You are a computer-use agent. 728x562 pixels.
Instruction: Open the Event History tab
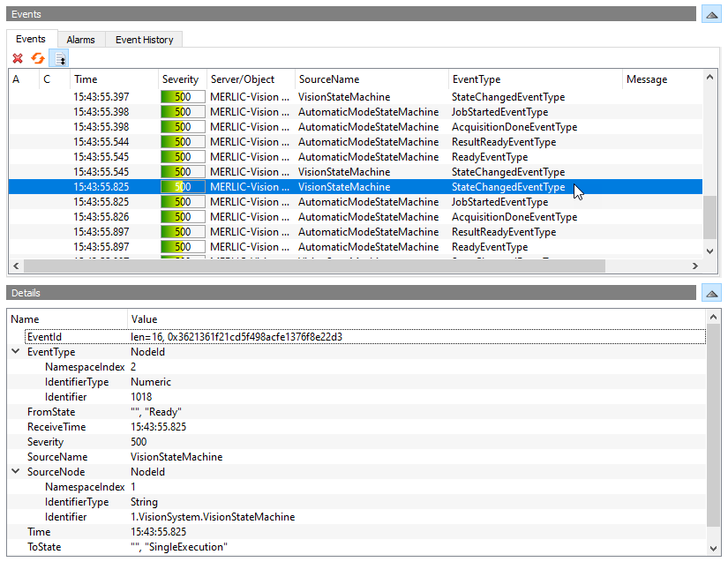pyautogui.click(x=144, y=40)
